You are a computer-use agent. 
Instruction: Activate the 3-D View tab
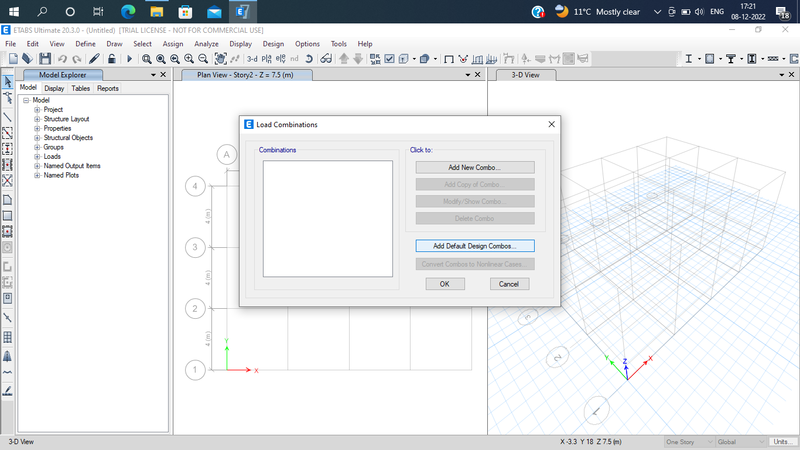click(525, 75)
